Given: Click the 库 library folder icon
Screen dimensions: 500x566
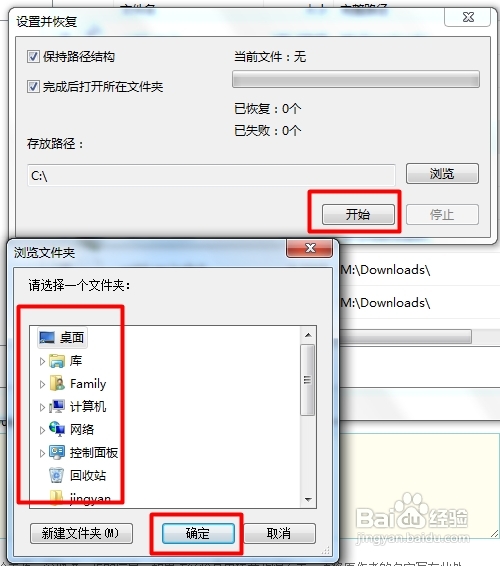Looking at the screenshot, I should point(57,361).
